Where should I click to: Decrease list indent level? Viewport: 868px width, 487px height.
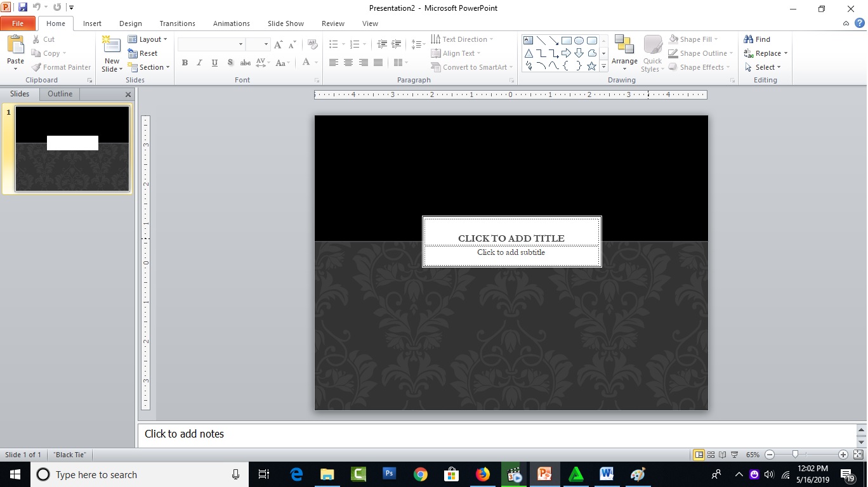click(x=382, y=44)
